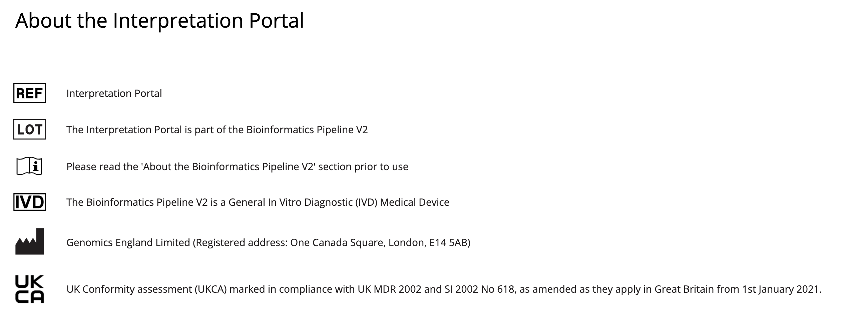Click the REF catalogue reference symbol

30,93
